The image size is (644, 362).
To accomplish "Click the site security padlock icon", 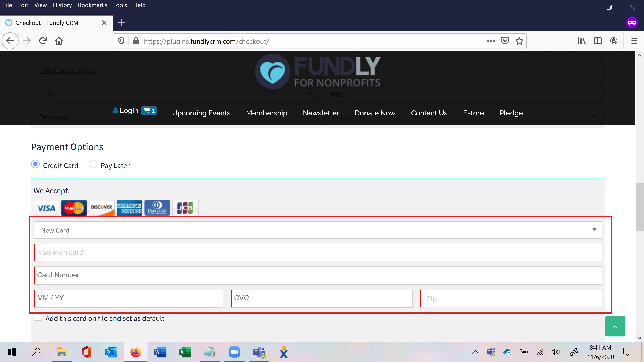I will point(136,41).
